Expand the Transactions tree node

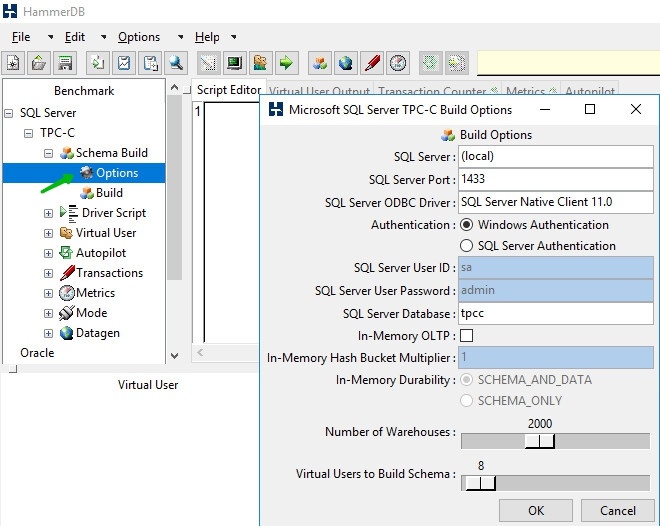pos(48,273)
